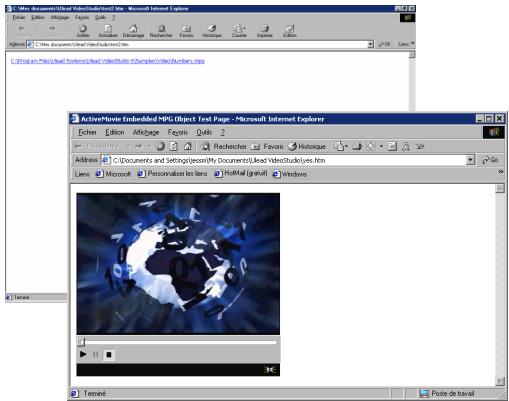Open the Edit button dropdown arrow
The image size is (509, 401).
[381, 146]
